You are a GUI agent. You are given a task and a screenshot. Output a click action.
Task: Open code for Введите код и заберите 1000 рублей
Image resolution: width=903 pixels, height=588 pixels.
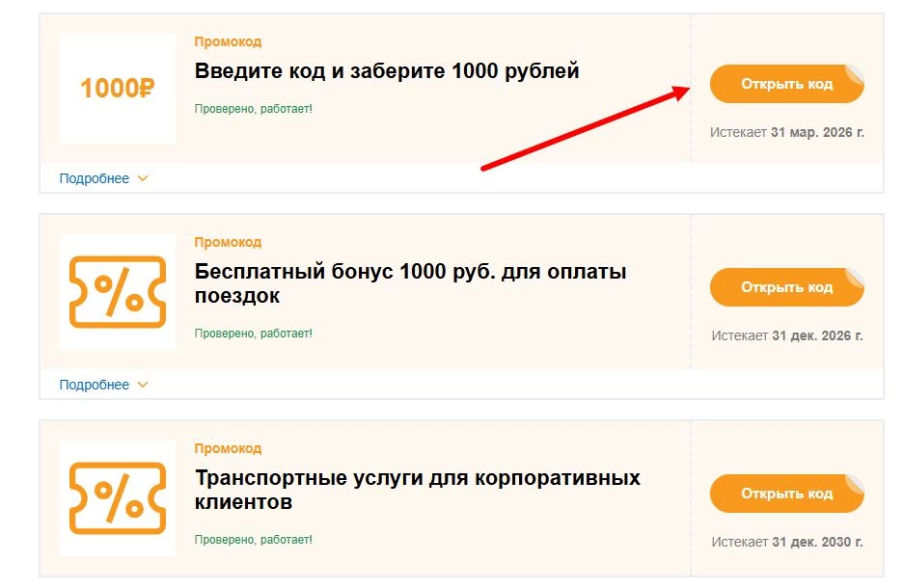click(786, 84)
